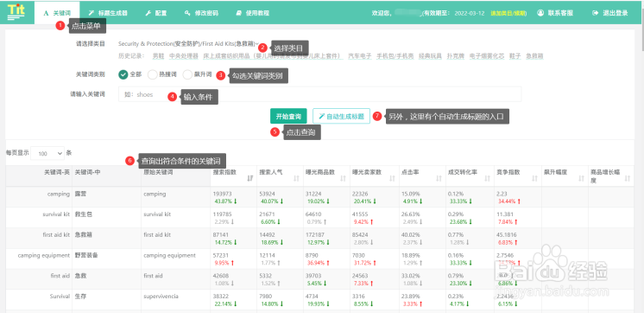Click Chinese keyword 救生包

(x=84, y=214)
